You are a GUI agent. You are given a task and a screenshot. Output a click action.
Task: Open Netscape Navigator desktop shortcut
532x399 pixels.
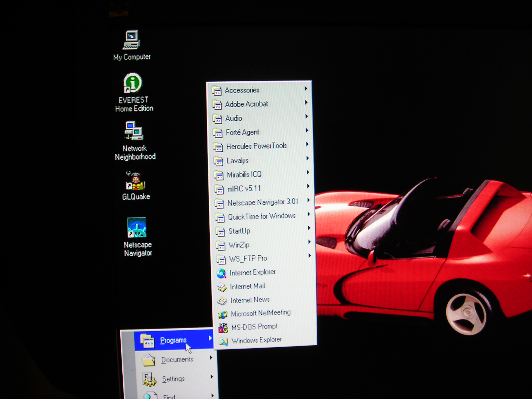coord(137,228)
